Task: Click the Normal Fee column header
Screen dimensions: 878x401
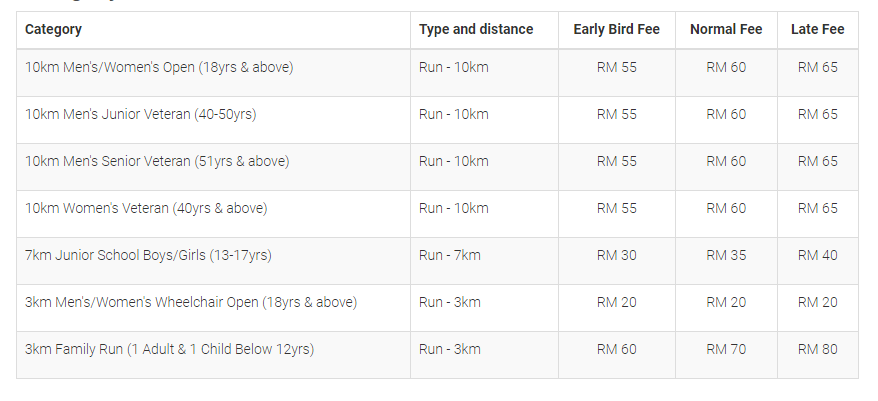Action: (x=726, y=30)
